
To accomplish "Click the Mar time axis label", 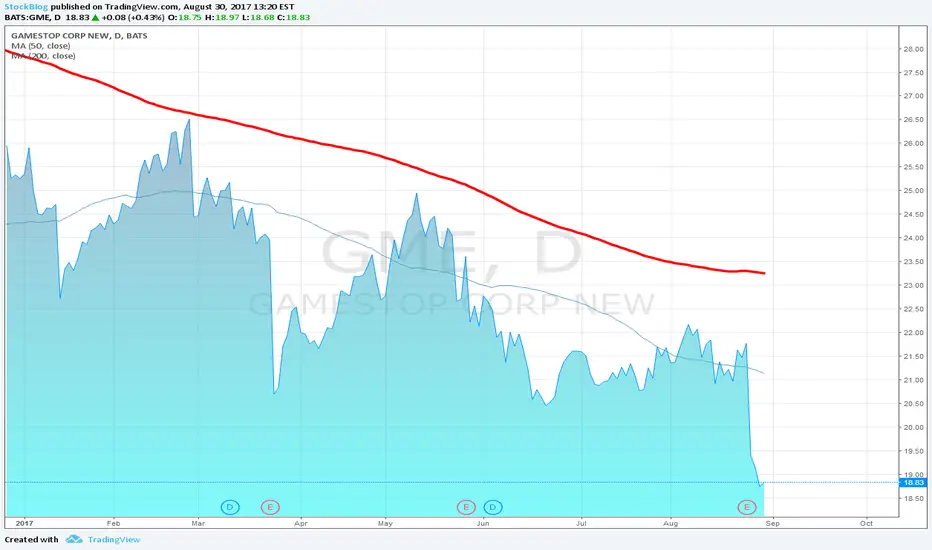I will (x=198, y=523).
